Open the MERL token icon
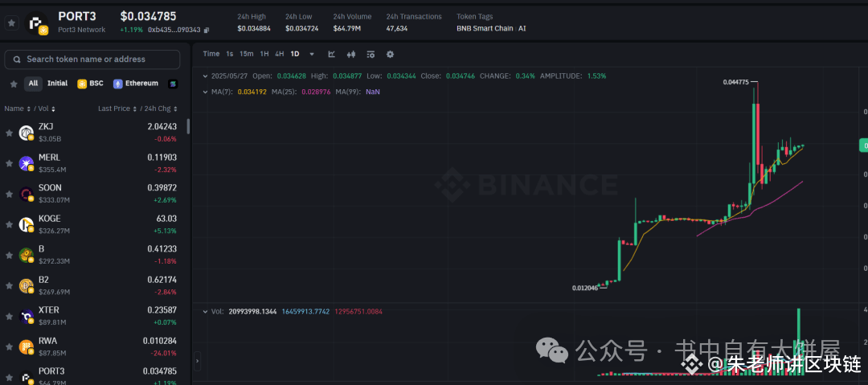This screenshot has width=868, height=385. click(x=27, y=163)
